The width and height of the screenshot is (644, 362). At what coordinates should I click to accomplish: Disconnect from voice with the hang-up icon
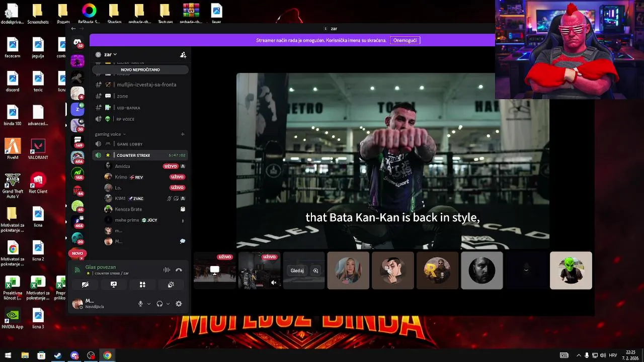coord(179,270)
